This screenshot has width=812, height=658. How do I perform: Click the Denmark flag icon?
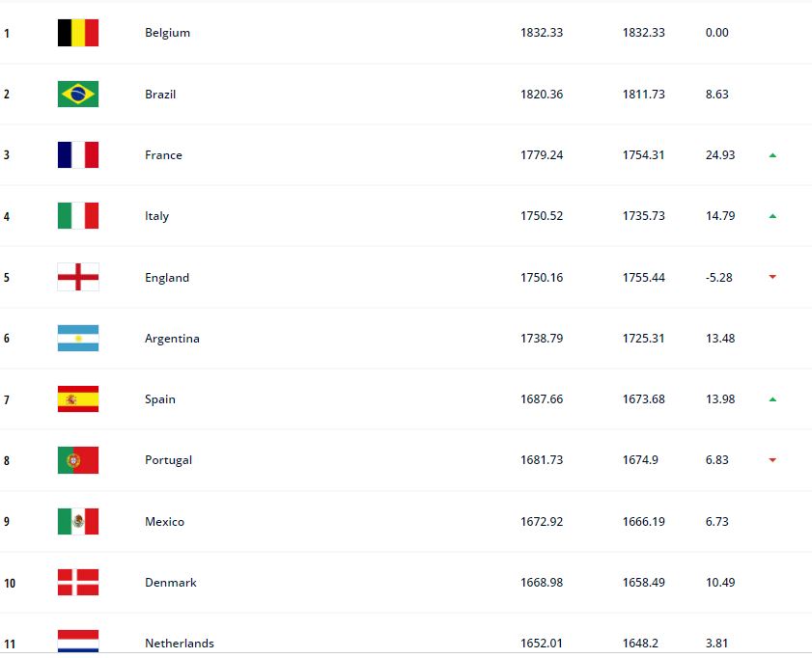[x=77, y=582]
